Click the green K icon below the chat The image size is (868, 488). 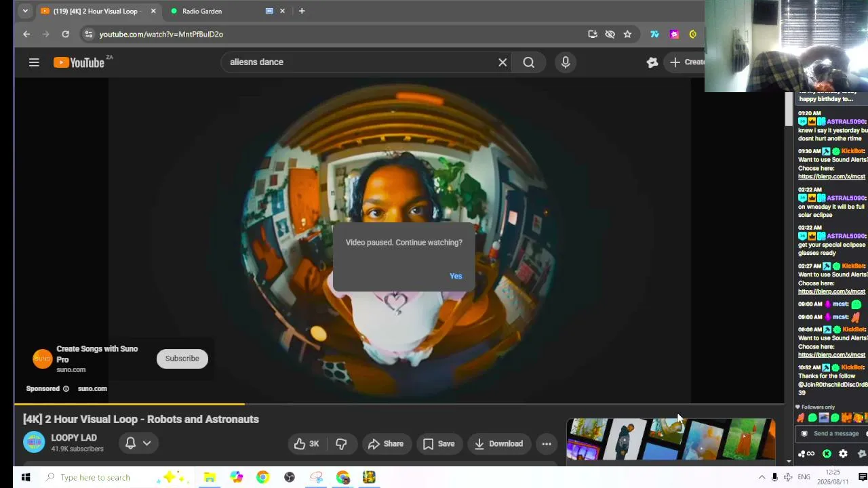pyautogui.click(x=827, y=454)
